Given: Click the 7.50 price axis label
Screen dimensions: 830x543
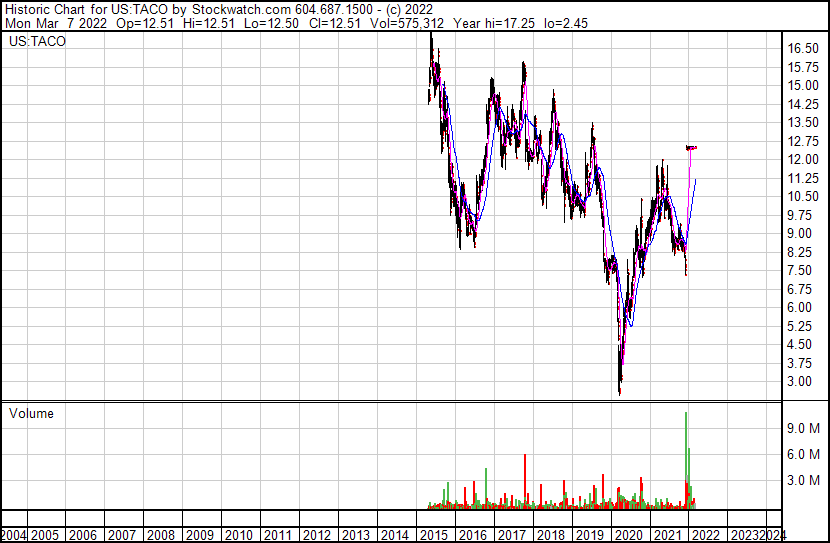Looking at the screenshot, I should pos(800,270).
